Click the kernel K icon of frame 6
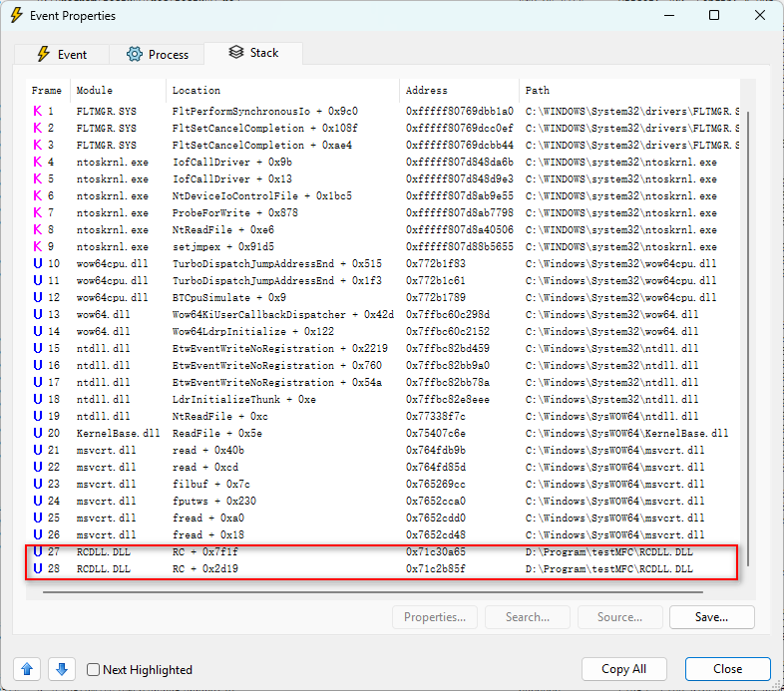The image size is (784, 691). tap(38, 196)
